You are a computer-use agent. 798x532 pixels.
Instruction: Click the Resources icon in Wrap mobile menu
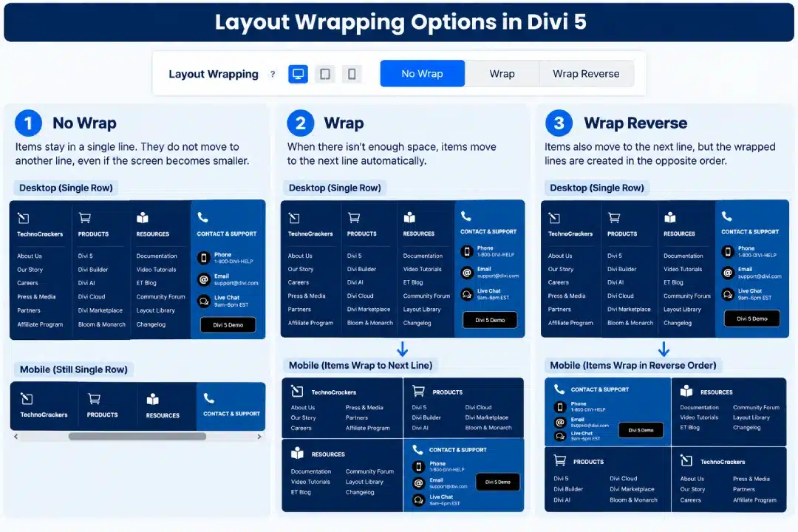297,453
